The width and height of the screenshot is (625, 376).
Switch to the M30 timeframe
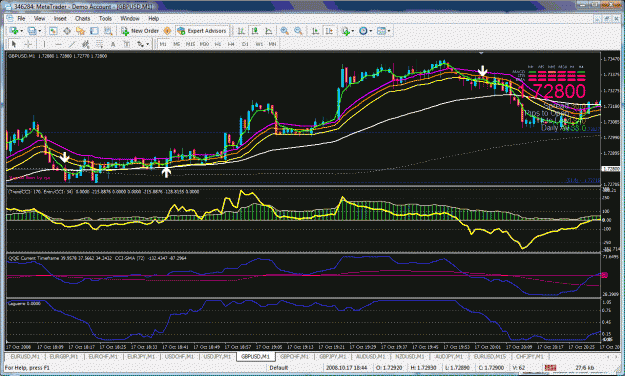(x=204, y=44)
